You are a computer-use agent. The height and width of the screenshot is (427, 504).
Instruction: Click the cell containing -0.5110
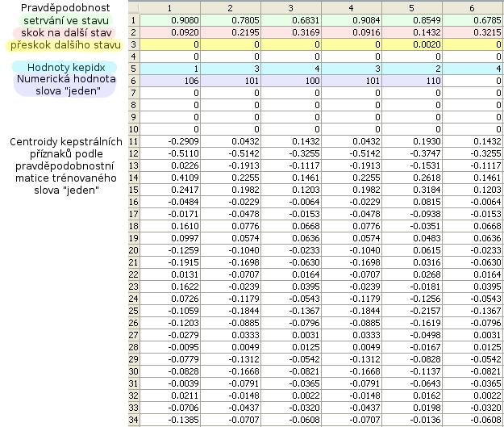[170, 153]
